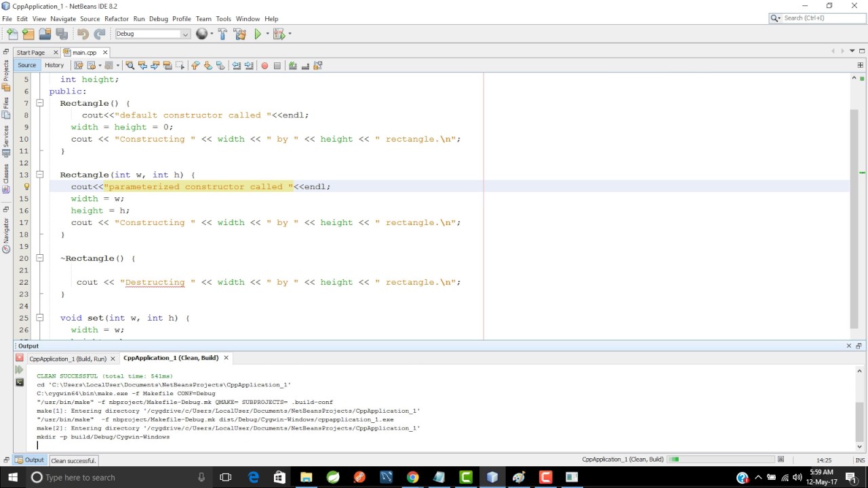Click Stop Macro Recording square icon
This screenshot has width=868, height=488.
[x=277, y=66]
